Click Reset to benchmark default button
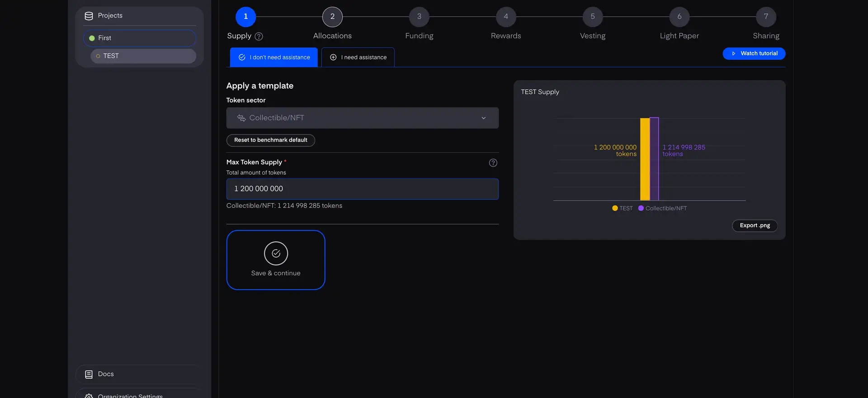868x398 pixels. click(270, 140)
